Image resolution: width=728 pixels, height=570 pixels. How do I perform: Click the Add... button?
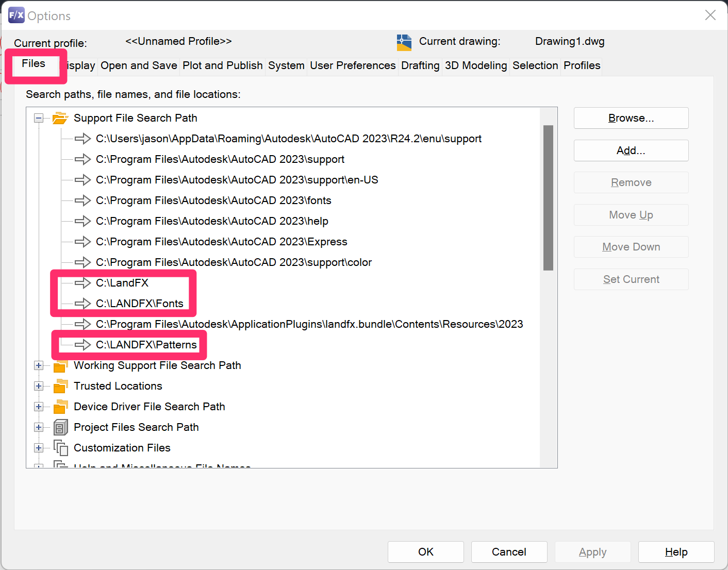[x=631, y=150]
